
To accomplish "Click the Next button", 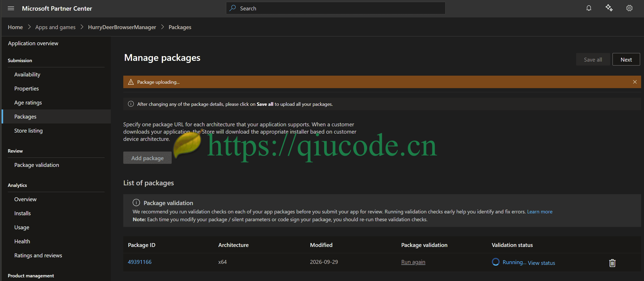I will coord(626,60).
